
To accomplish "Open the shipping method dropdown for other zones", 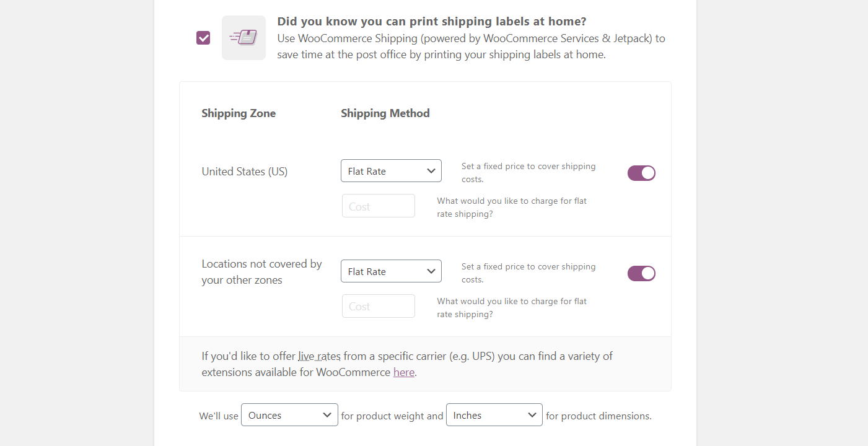I will (391, 271).
